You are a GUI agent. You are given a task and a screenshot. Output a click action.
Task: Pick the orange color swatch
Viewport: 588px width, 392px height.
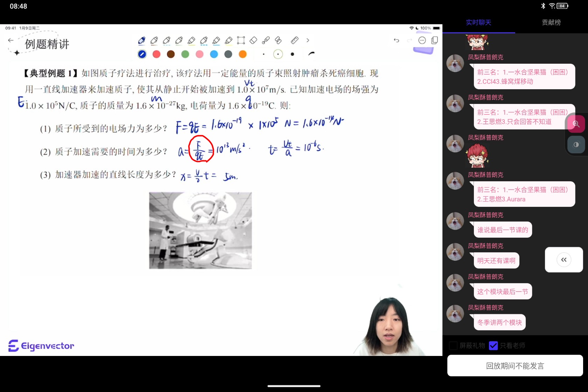[243, 54]
